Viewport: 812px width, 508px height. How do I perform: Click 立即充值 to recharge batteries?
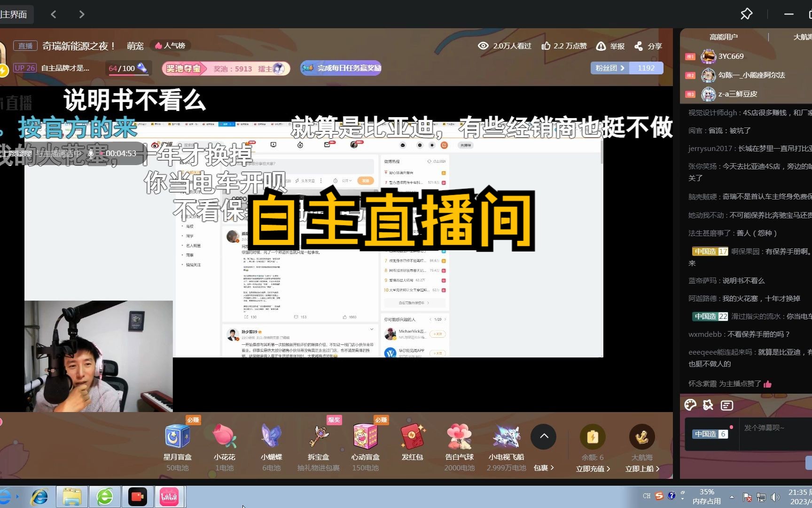coord(593,469)
